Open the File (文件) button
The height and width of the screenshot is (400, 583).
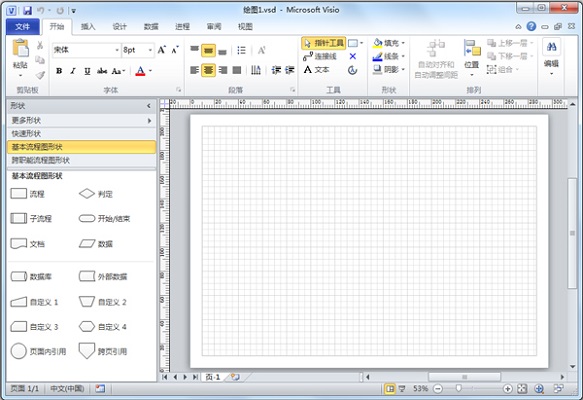coord(23,27)
